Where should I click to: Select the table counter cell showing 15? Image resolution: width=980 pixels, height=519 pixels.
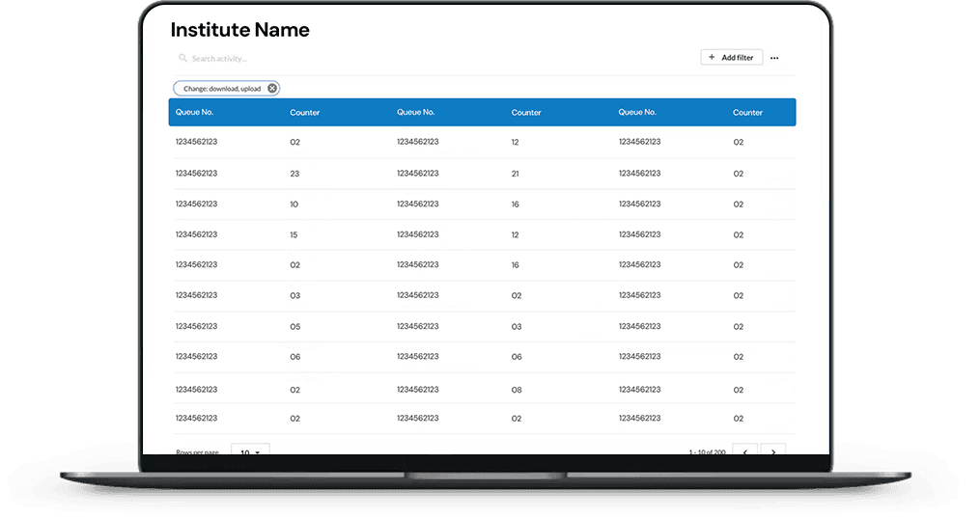pyautogui.click(x=294, y=234)
